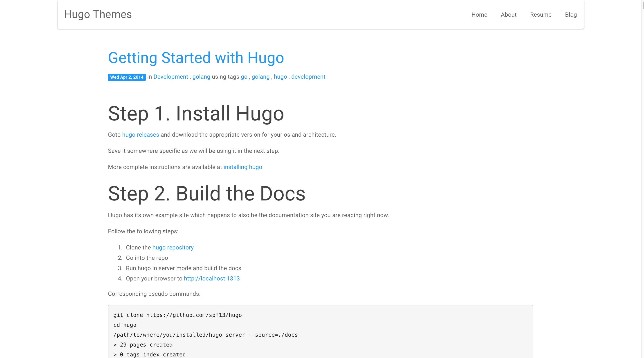Screen dimensions: 644x358
Task: Select the development tag link
Action: pyautogui.click(x=308, y=77)
